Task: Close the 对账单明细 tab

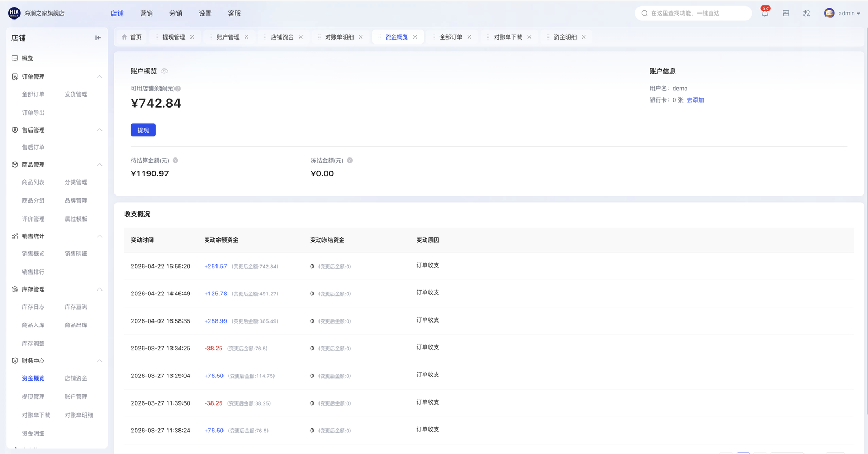Action: [x=361, y=37]
